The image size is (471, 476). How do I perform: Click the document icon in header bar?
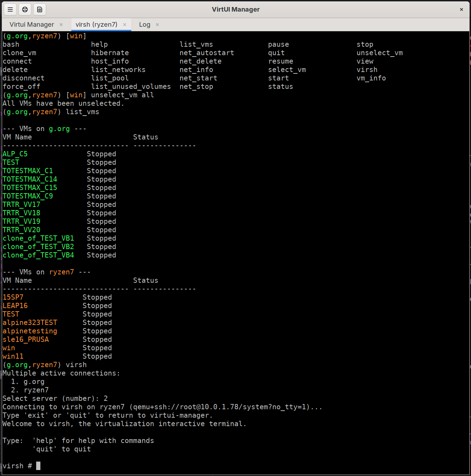40,9
